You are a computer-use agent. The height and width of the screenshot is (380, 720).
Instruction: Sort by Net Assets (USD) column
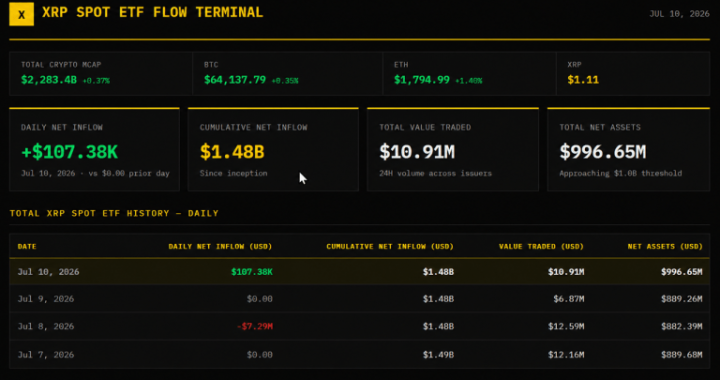point(665,246)
